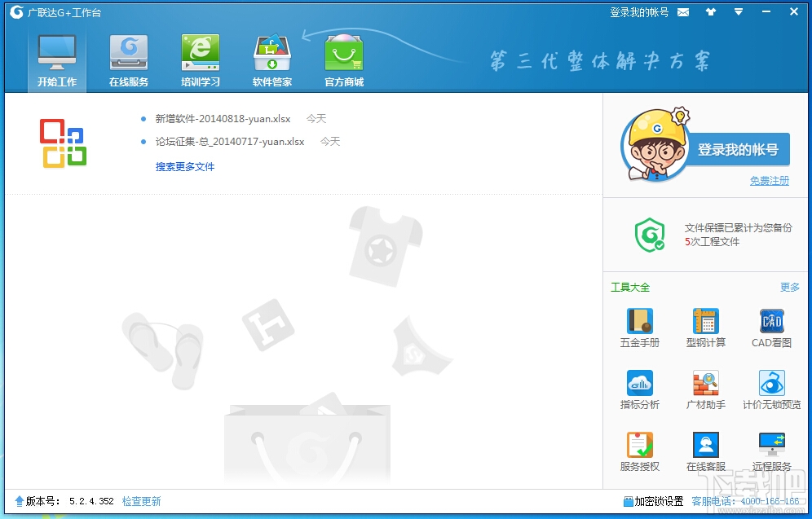Open the 远程服务 tool

tap(771, 451)
